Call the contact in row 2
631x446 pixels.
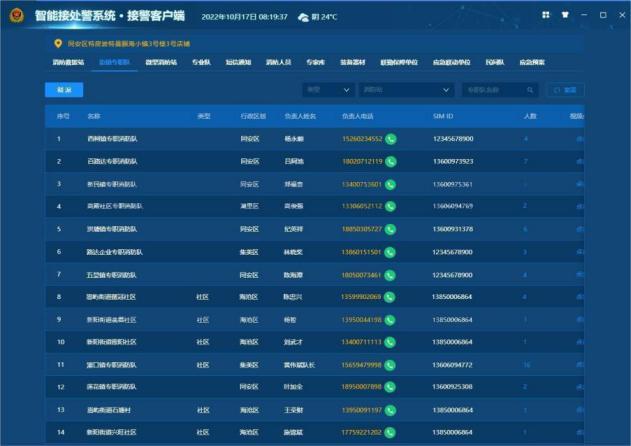(x=391, y=161)
